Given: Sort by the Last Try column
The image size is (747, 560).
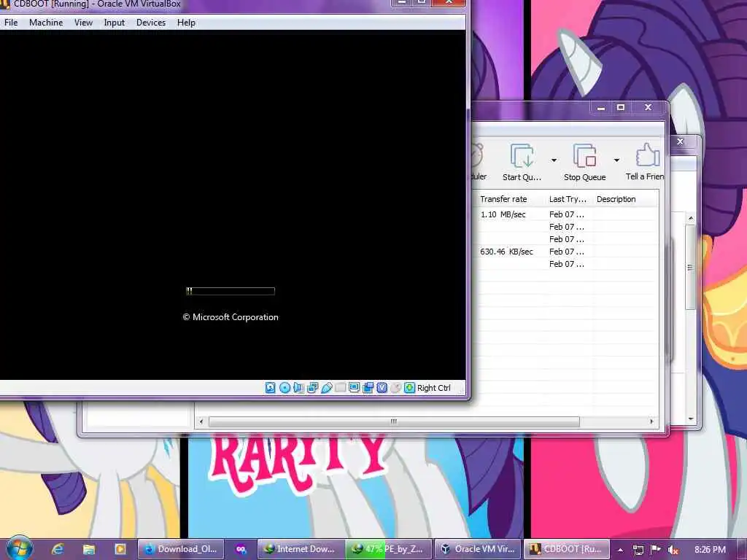Looking at the screenshot, I should pos(568,199).
